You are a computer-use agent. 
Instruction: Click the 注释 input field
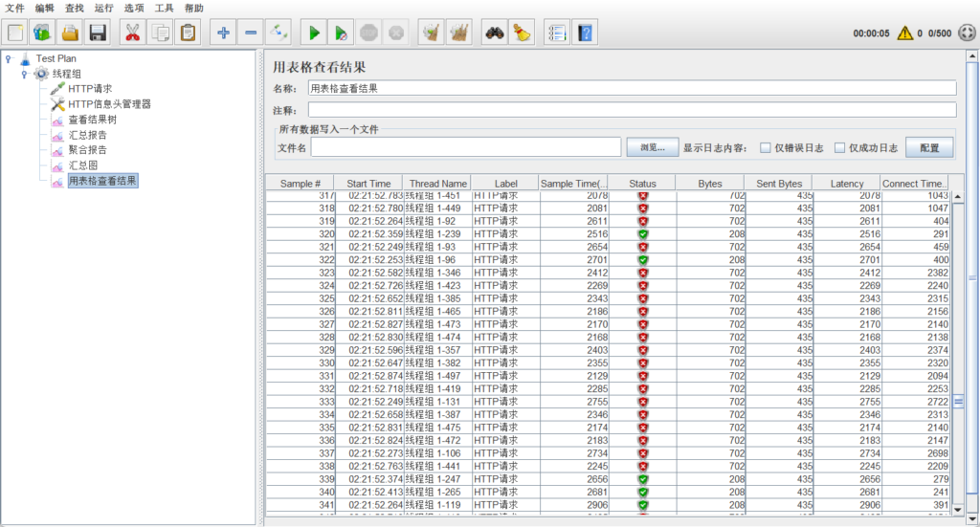point(632,110)
